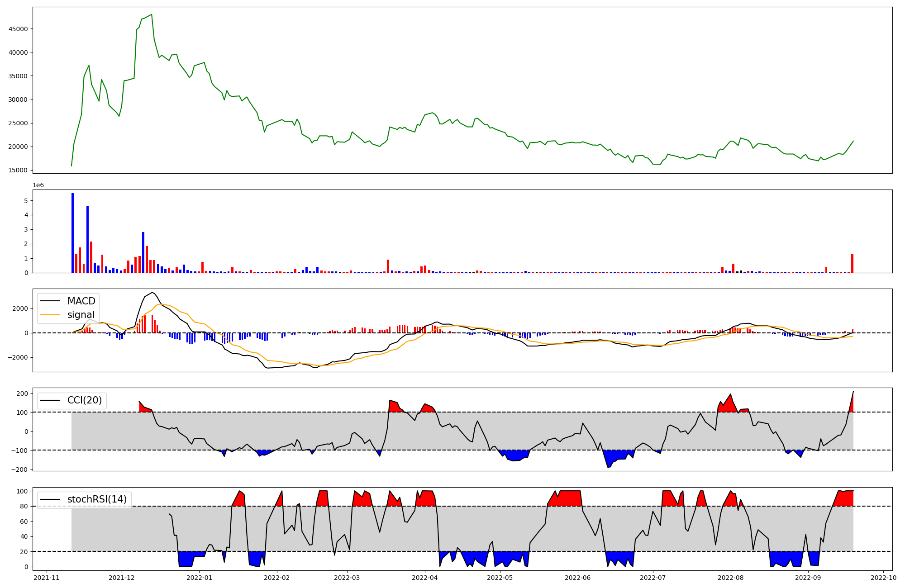Viewport: 905px width, 588px height.
Task: Click the 15000 price axis label
Action: [x=18, y=171]
